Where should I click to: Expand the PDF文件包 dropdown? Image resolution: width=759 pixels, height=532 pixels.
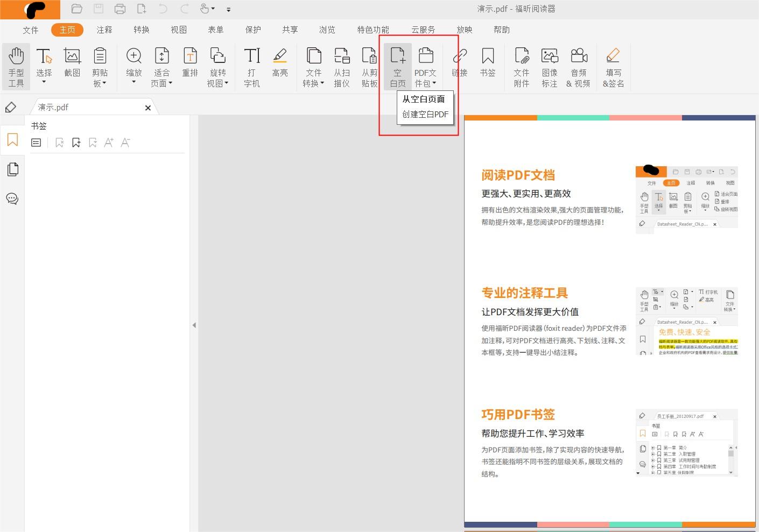click(x=434, y=83)
